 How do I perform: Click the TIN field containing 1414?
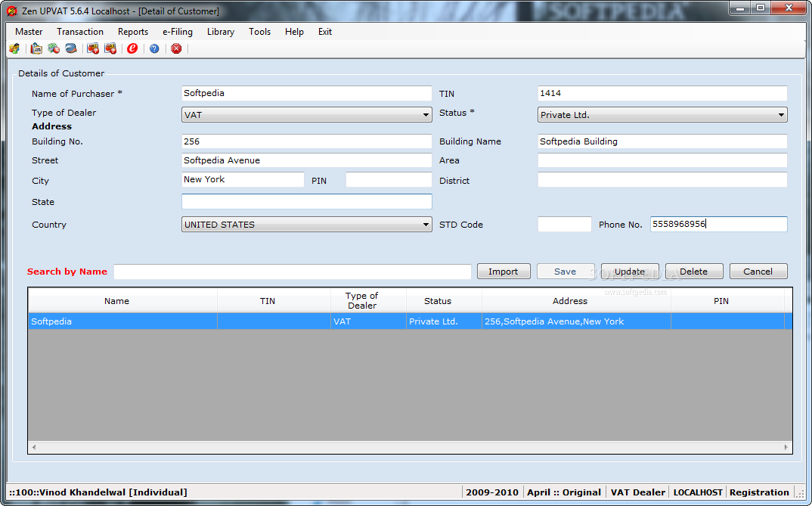click(662, 93)
